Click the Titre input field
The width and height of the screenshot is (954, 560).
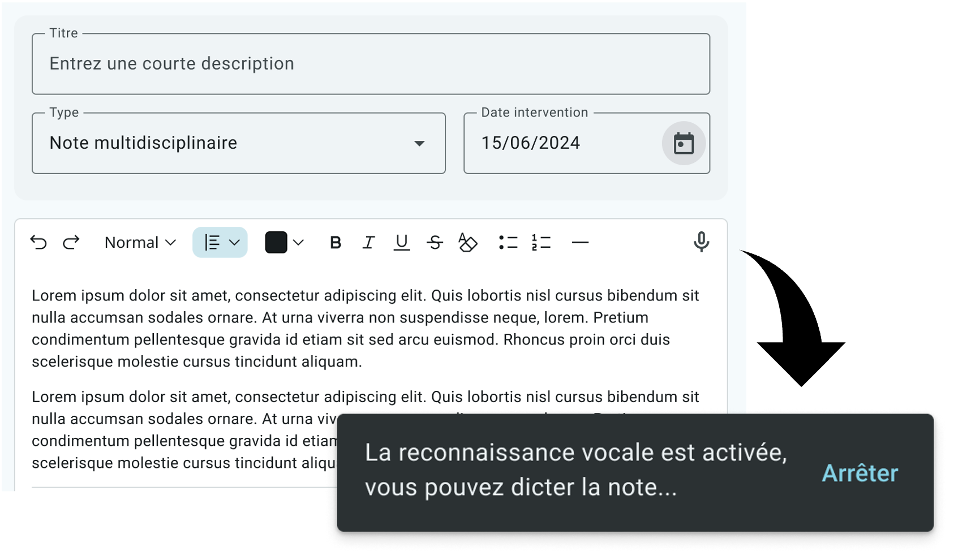(x=371, y=63)
